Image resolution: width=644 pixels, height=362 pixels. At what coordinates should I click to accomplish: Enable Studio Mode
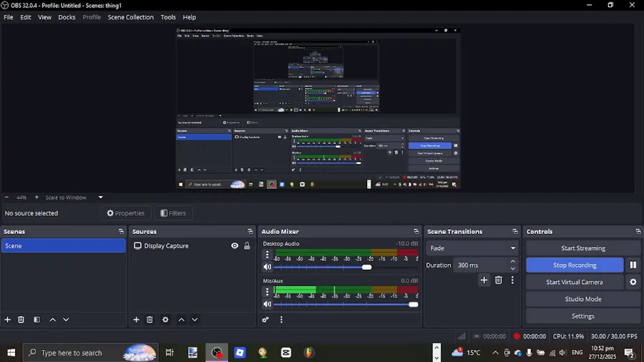tap(582, 299)
